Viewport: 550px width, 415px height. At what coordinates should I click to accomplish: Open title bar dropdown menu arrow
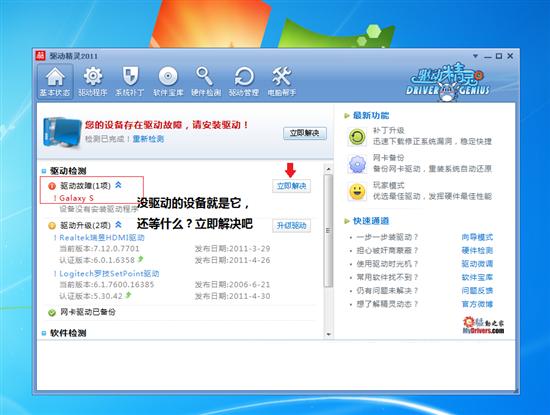click(475, 56)
